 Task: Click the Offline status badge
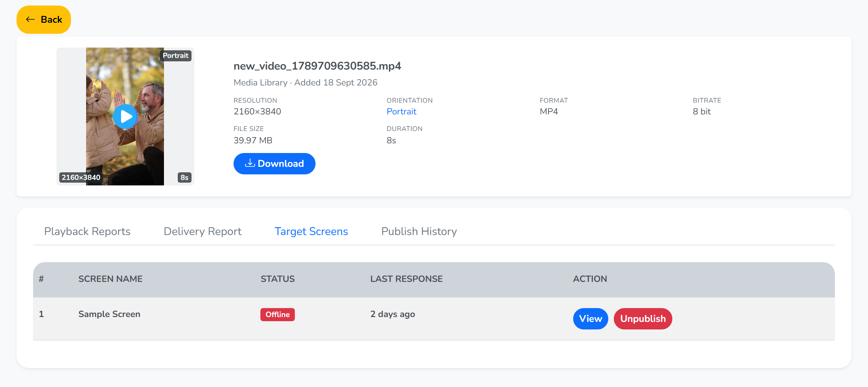click(x=277, y=315)
